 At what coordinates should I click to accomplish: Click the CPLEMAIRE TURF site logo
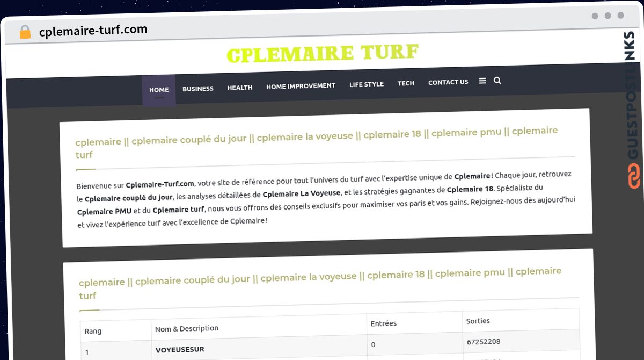[323, 54]
